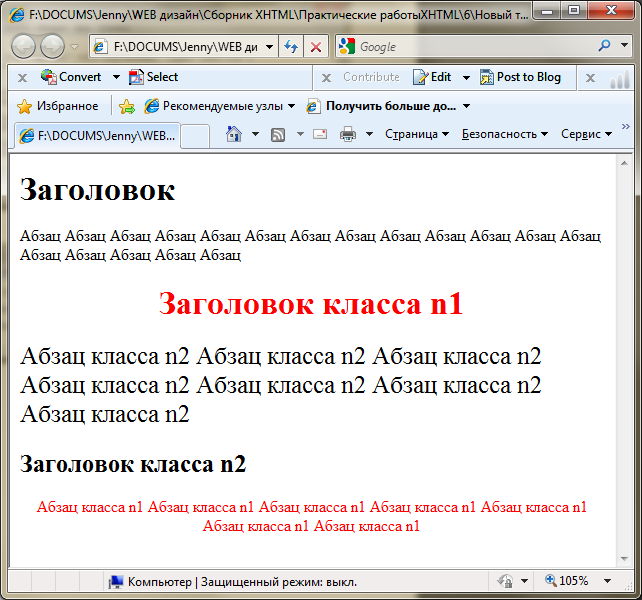Open the zoom level 105% dropdown
642x600 pixels.
point(607,581)
